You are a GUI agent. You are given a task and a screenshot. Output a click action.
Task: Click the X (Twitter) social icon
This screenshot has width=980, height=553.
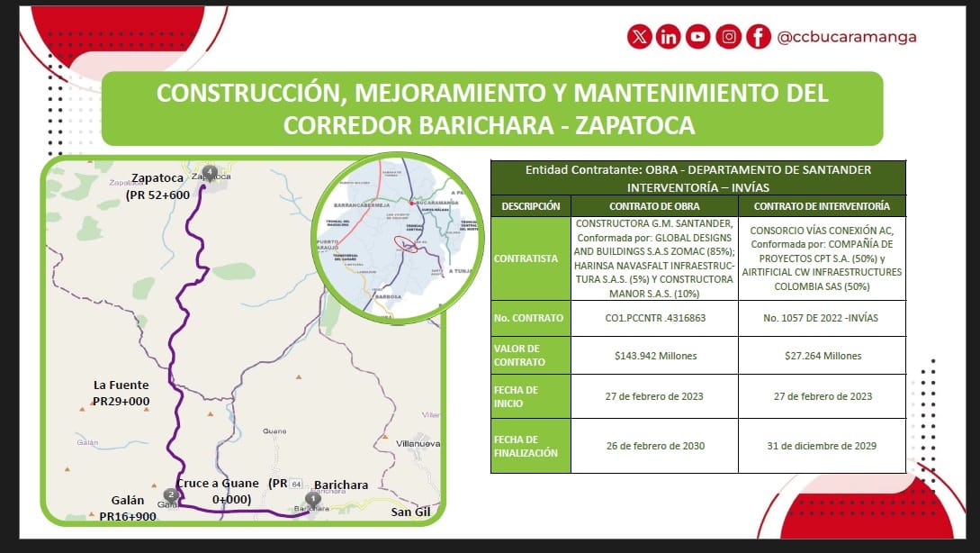point(640,37)
